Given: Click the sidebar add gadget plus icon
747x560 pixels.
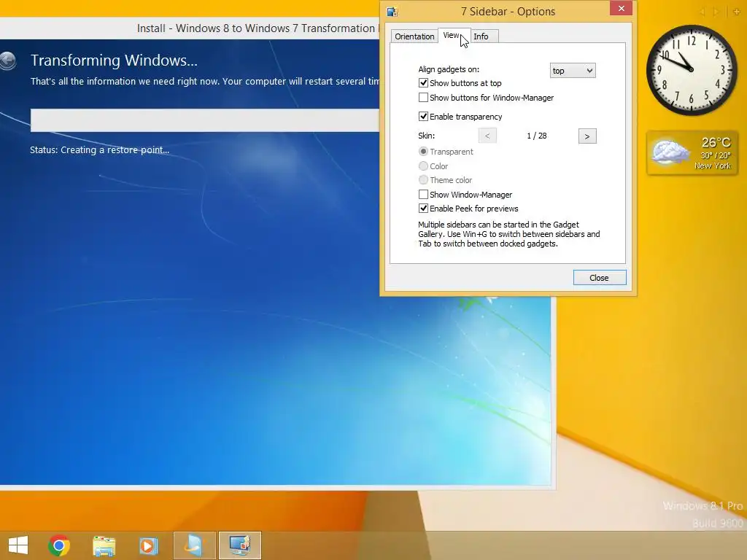Looking at the screenshot, I should pyautogui.click(x=737, y=12).
